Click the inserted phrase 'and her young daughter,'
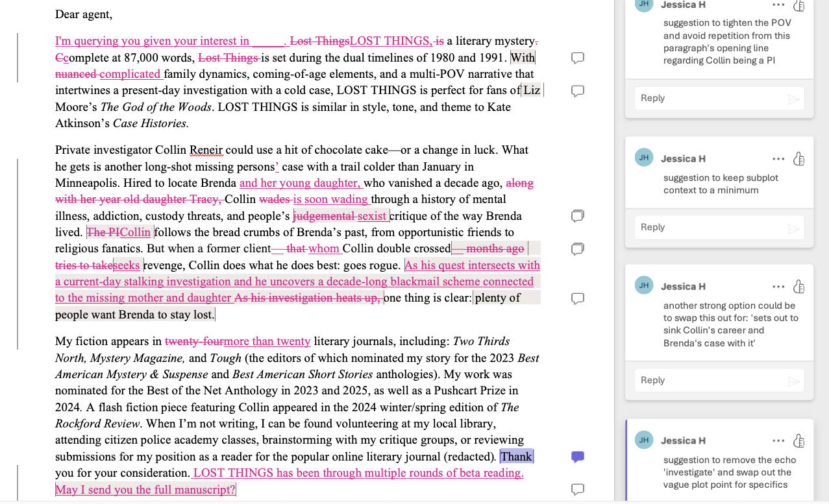Image resolution: width=829 pixels, height=504 pixels. click(x=300, y=183)
